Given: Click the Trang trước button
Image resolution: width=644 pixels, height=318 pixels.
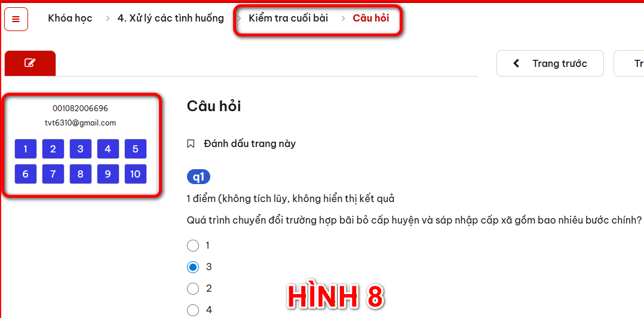Looking at the screenshot, I should click(x=550, y=63).
